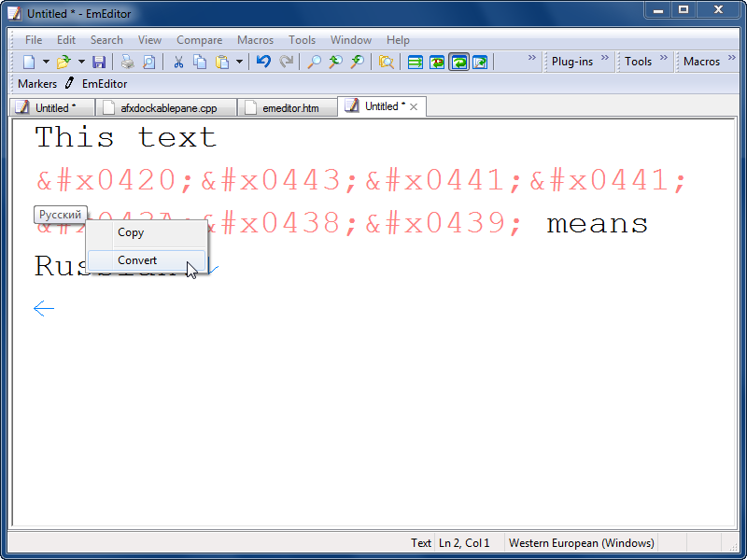Click the Copy icon in toolbar
747x560 pixels.
click(x=200, y=62)
